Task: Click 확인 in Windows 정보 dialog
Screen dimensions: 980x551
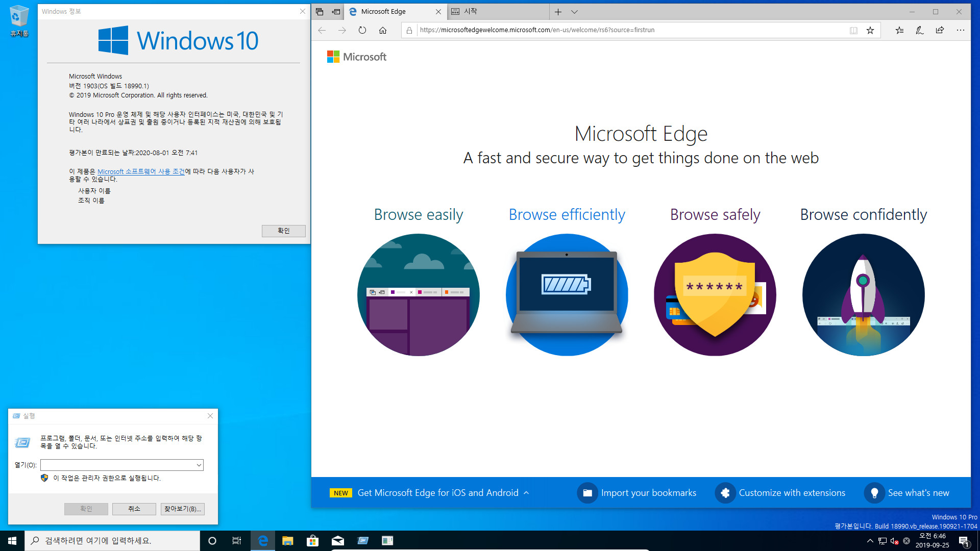Action: coord(284,231)
